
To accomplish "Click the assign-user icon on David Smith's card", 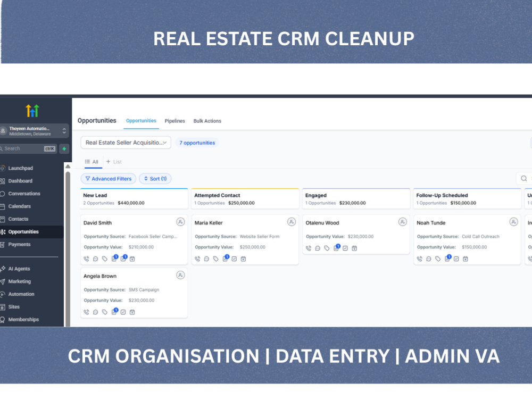I will point(180,222).
